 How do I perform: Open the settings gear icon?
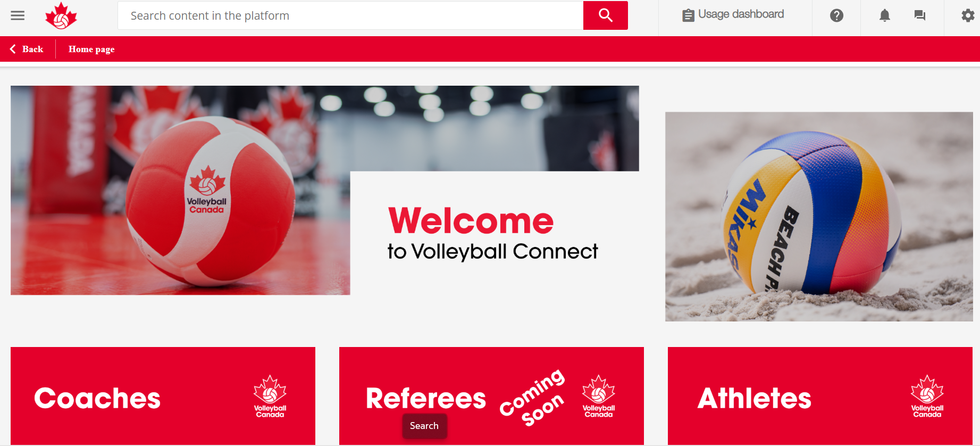(x=968, y=15)
